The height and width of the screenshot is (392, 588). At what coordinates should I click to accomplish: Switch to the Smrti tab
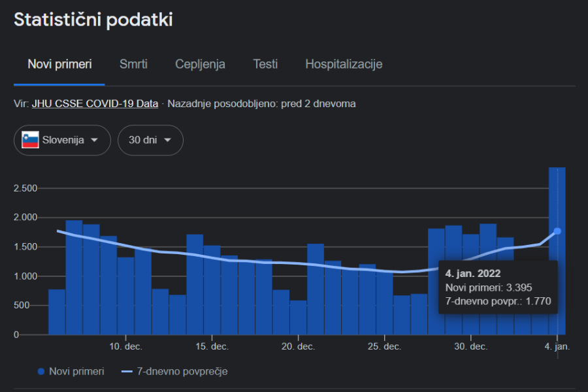pyautogui.click(x=133, y=64)
